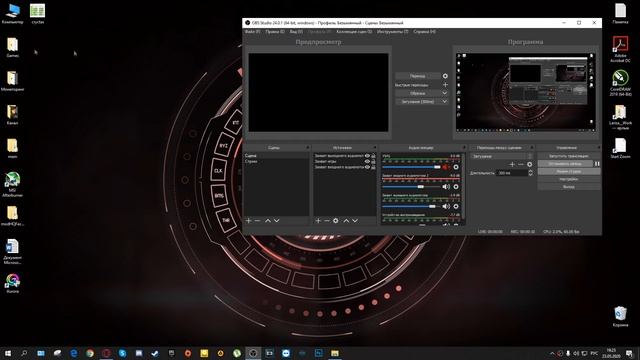Open transition properties gear in Scene Transitions

(529, 164)
